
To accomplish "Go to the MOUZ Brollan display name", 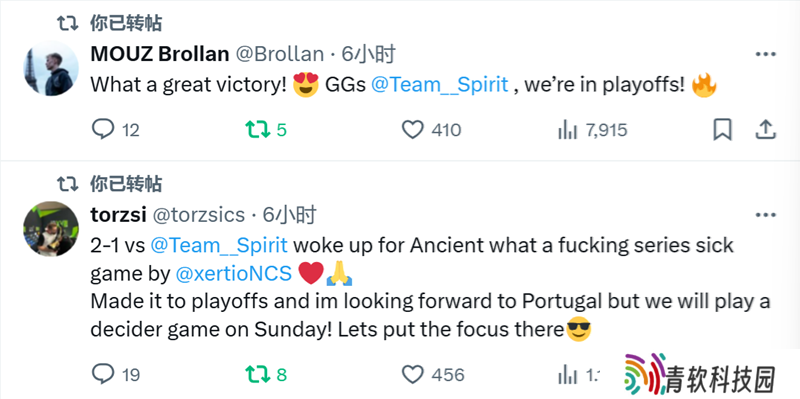I will (160, 54).
